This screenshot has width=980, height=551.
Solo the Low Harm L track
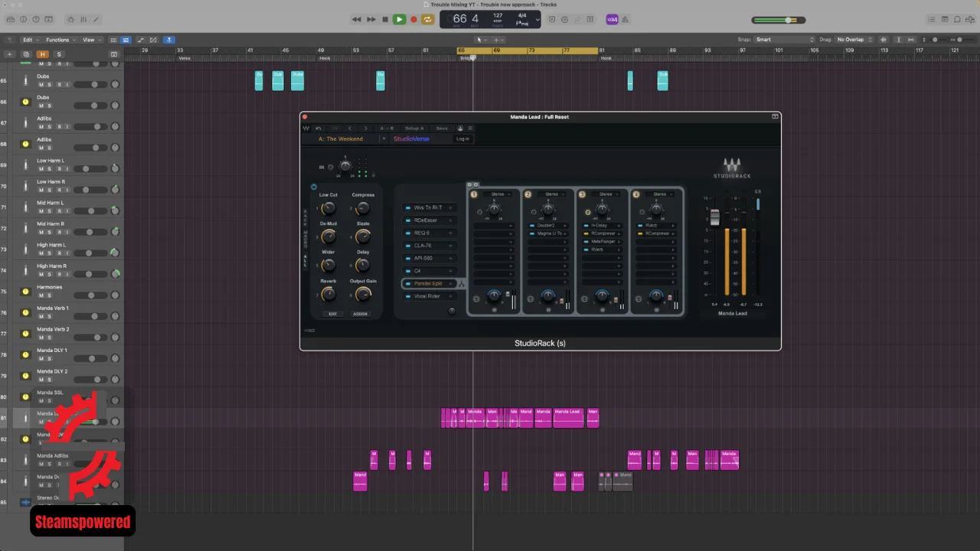[x=50, y=168]
